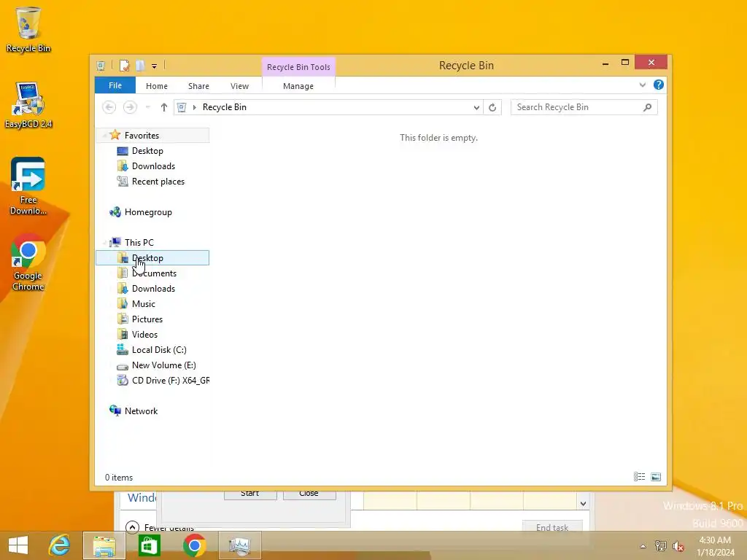This screenshot has width=747, height=560.
Task: Open Local Disk (C:)
Action: click(x=158, y=349)
